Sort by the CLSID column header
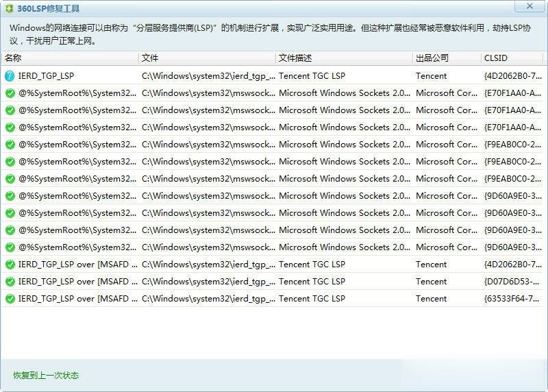The image size is (548, 392). pyautogui.click(x=512, y=58)
